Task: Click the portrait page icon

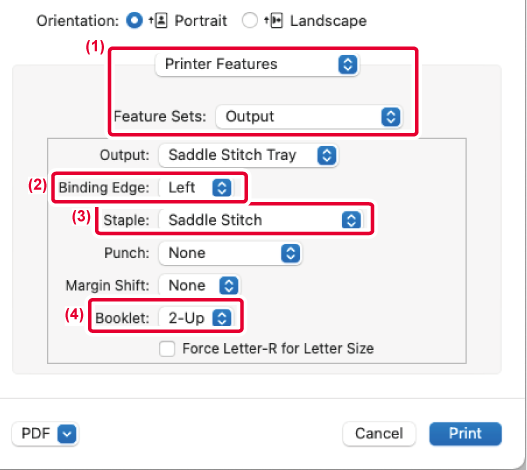Action: click(x=158, y=21)
